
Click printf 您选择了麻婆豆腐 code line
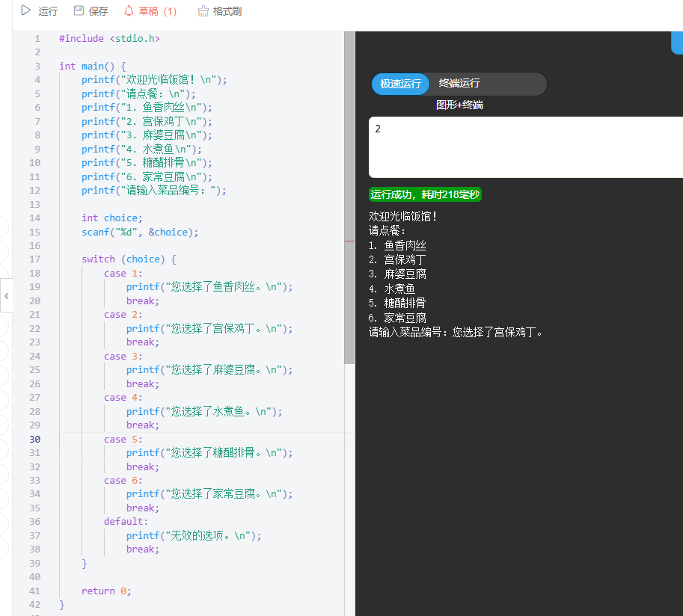209,369
